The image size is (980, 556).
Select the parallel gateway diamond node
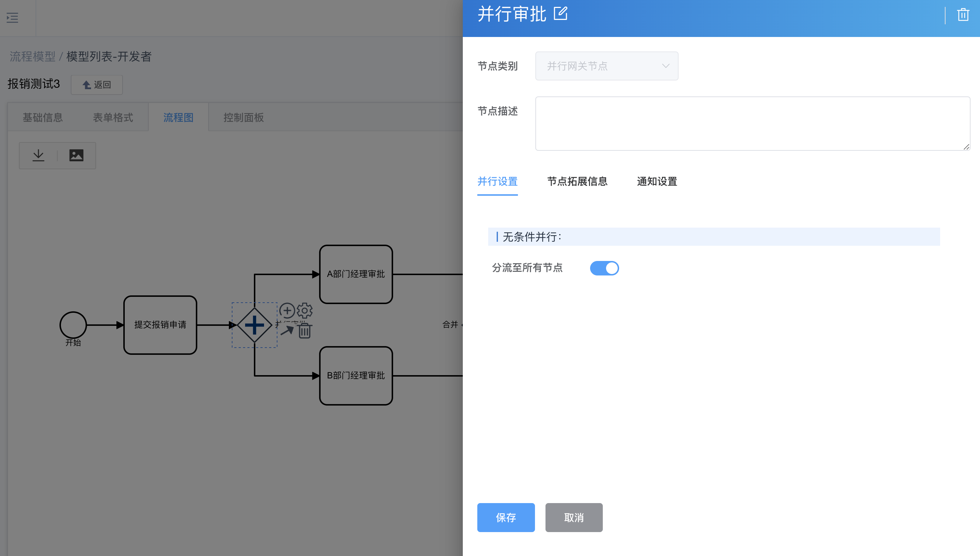(x=255, y=325)
